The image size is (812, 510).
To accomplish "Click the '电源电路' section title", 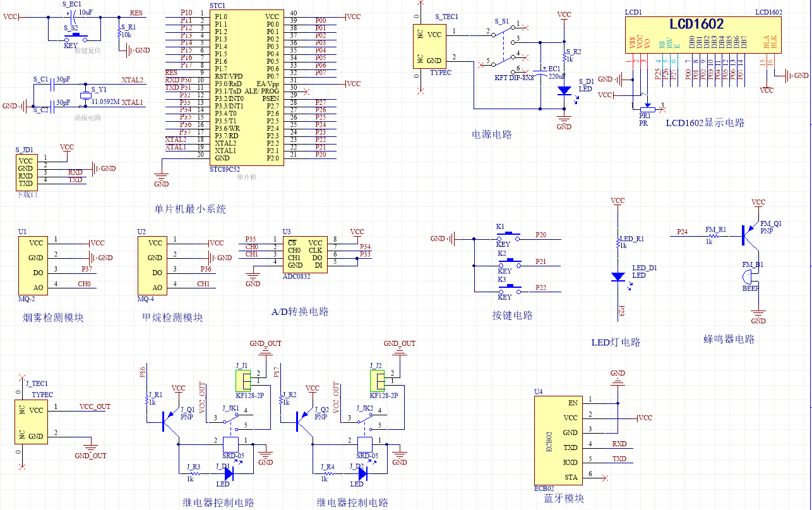I will 492,134.
